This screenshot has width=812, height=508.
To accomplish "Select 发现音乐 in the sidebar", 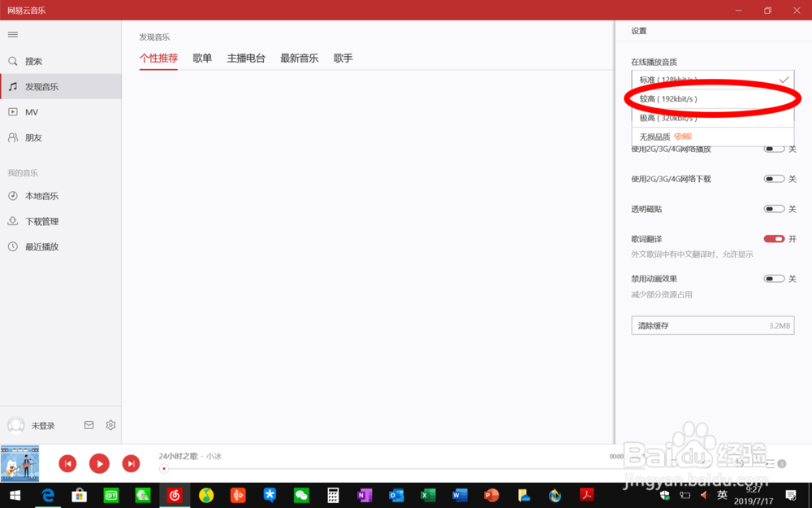I will (x=61, y=87).
